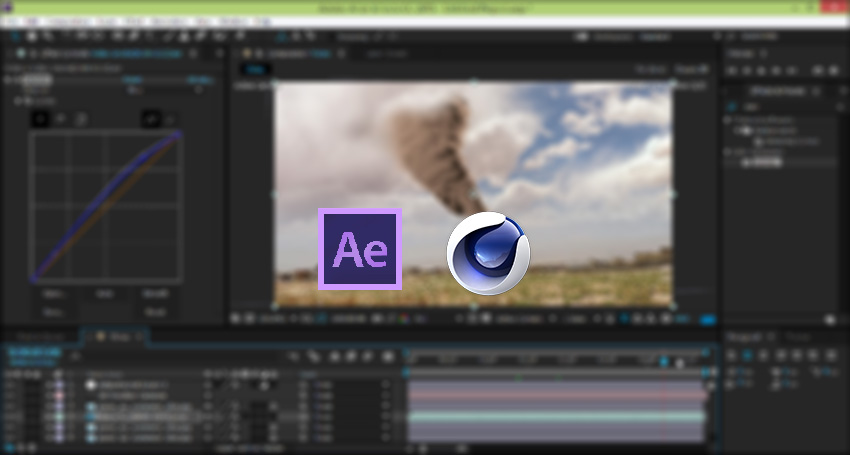This screenshot has width=850, height=455.
Task: Click Reset button below Curves graph
Action: (x=155, y=312)
